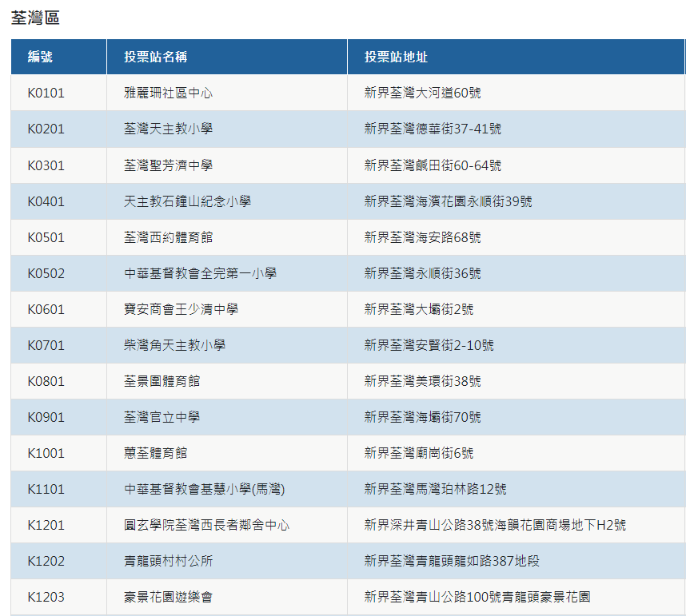The image size is (686, 616).
Task: Click the 荃灣區 section heading
Action: point(35,18)
